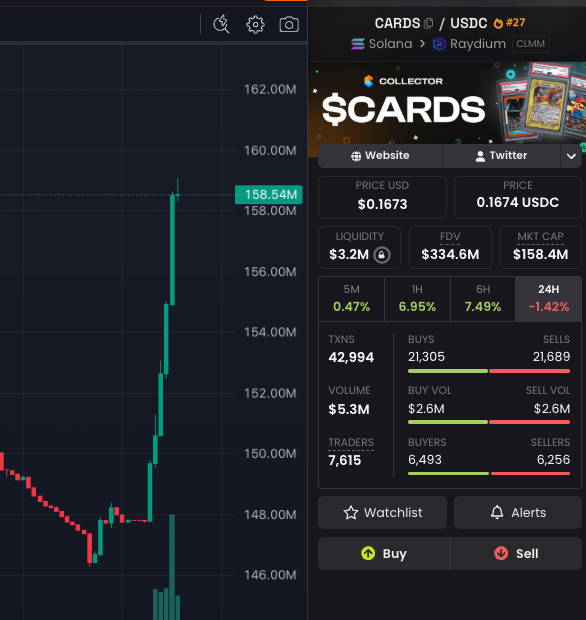Copy CARDS token address icon

[428, 24]
